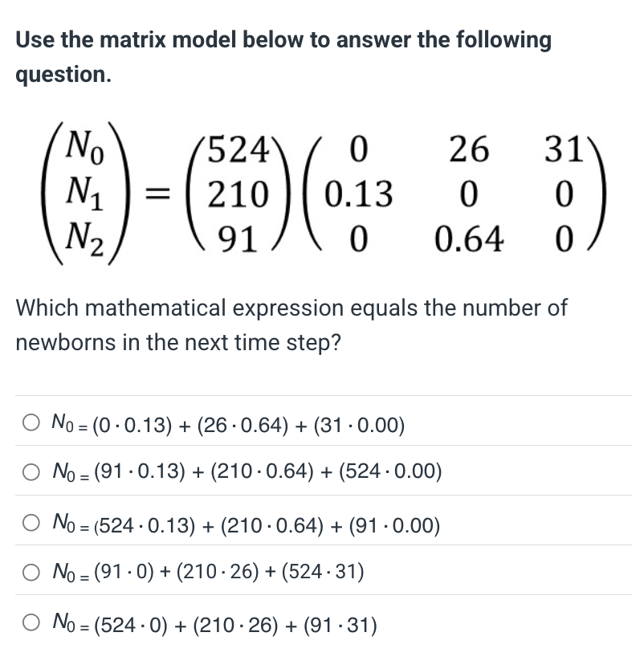Select the answer (91·0.13) + (210·0.64) + (524·0.00)
Viewport: 644px width, 665px height.
coord(30,474)
